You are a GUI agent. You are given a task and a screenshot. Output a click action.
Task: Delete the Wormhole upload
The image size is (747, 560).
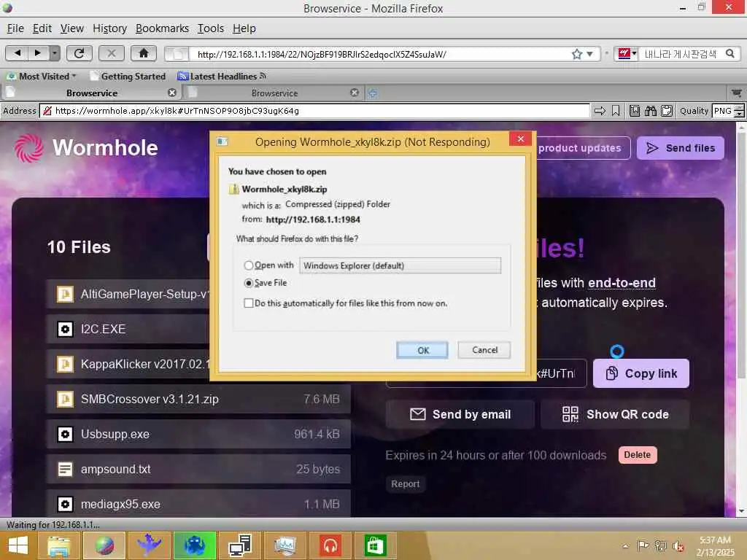[x=638, y=455]
